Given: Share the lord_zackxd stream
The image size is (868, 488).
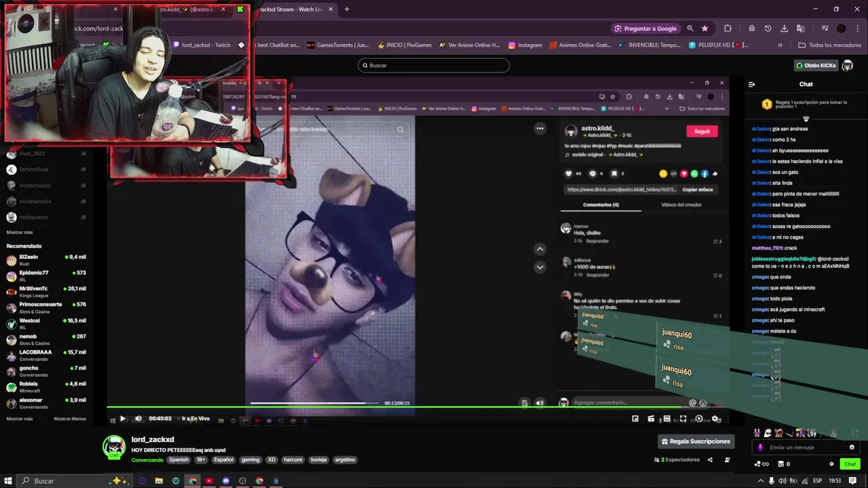Looking at the screenshot, I should tap(710, 460).
